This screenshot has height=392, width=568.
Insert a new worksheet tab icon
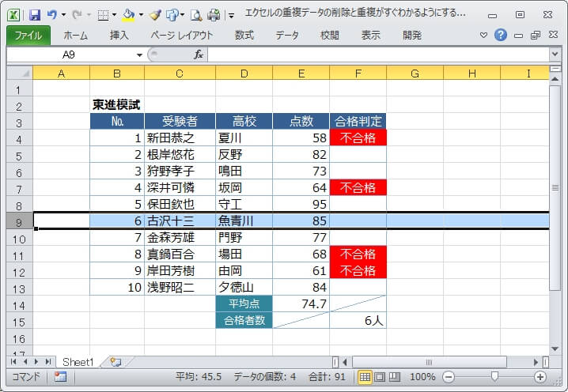[x=116, y=362]
